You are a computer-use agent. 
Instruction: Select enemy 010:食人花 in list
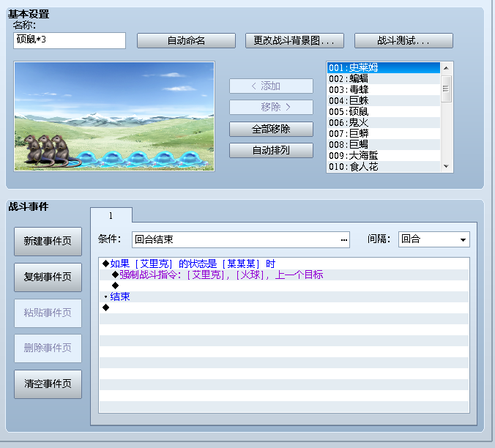tap(384, 166)
